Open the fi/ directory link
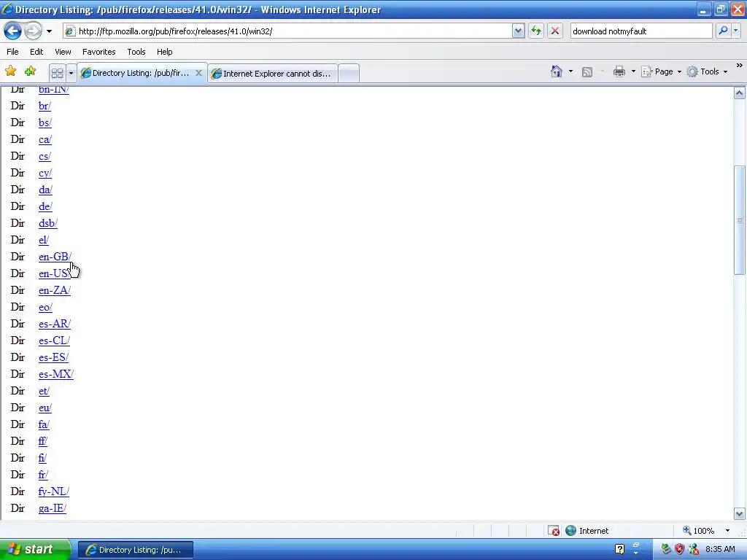Screen dimensions: 747x560 pos(42,458)
